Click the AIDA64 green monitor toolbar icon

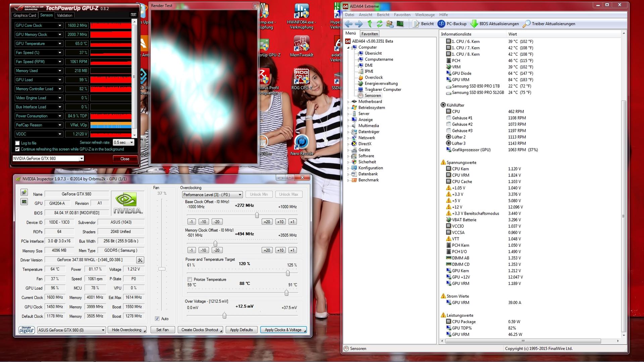[400, 24]
